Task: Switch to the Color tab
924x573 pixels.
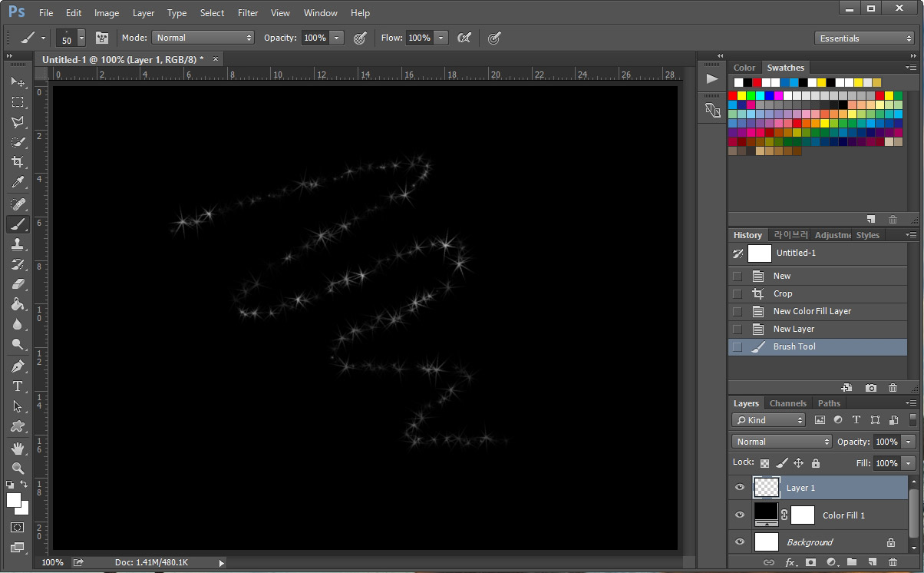Action: pyautogui.click(x=744, y=68)
